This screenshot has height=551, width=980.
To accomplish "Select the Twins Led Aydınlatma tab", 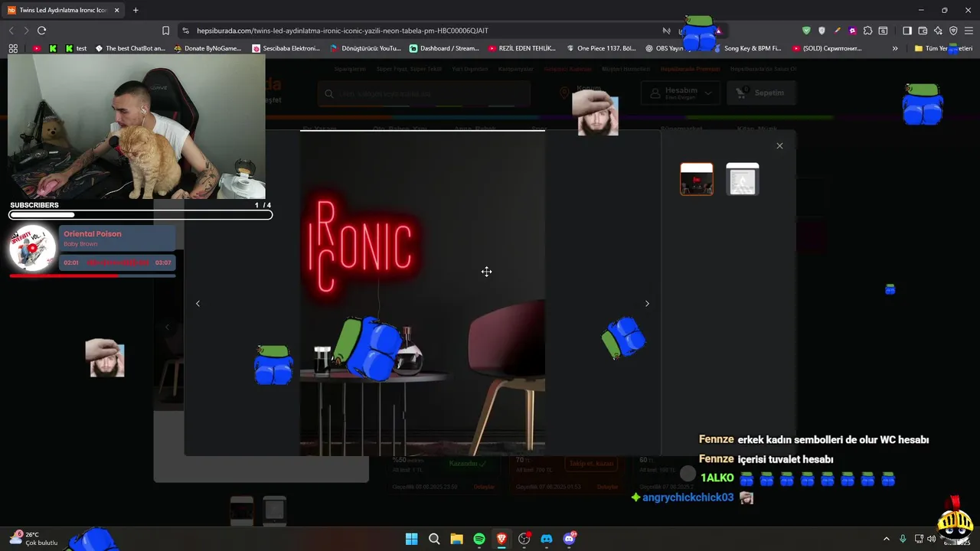I will 63,10.
